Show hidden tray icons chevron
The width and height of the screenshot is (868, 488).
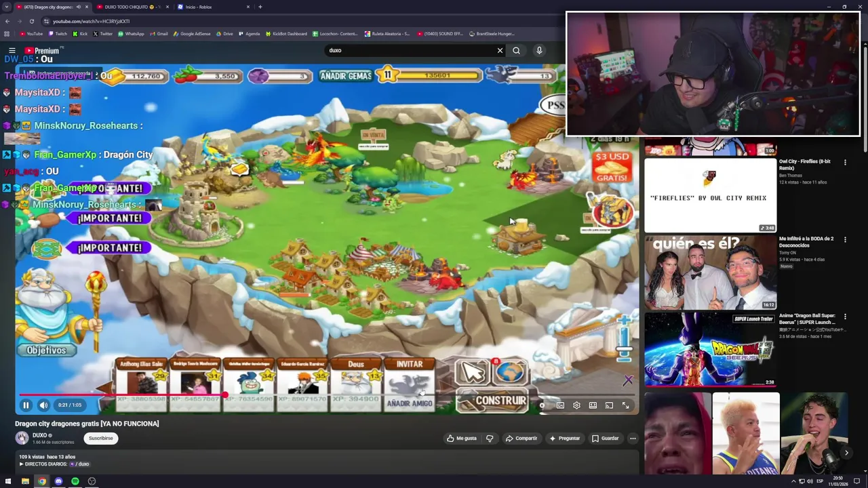click(793, 481)
